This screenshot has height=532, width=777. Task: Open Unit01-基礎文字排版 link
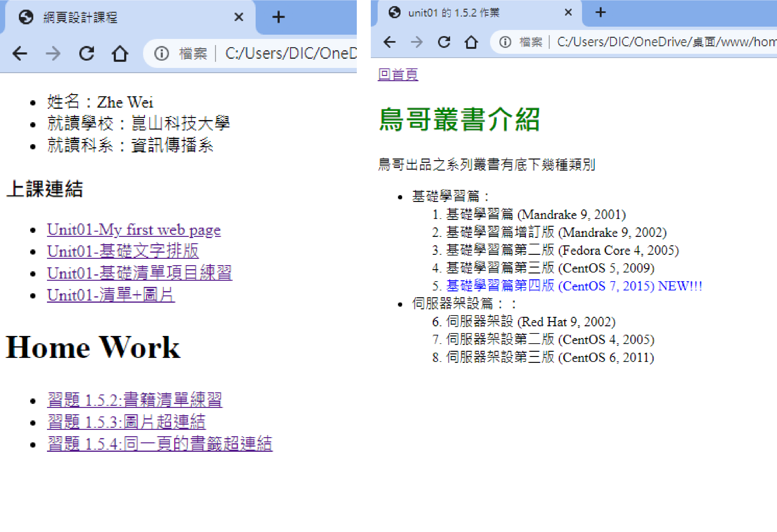pyautogui.click(x=123, y=252)
